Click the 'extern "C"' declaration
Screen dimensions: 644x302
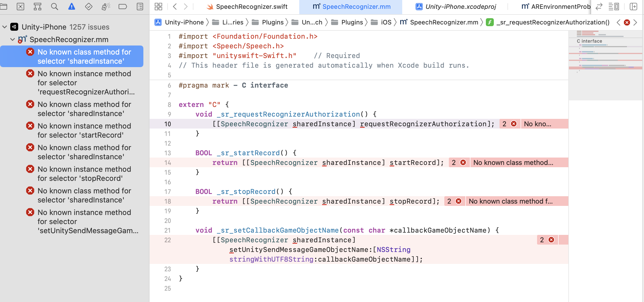click(x=199, y=105)
